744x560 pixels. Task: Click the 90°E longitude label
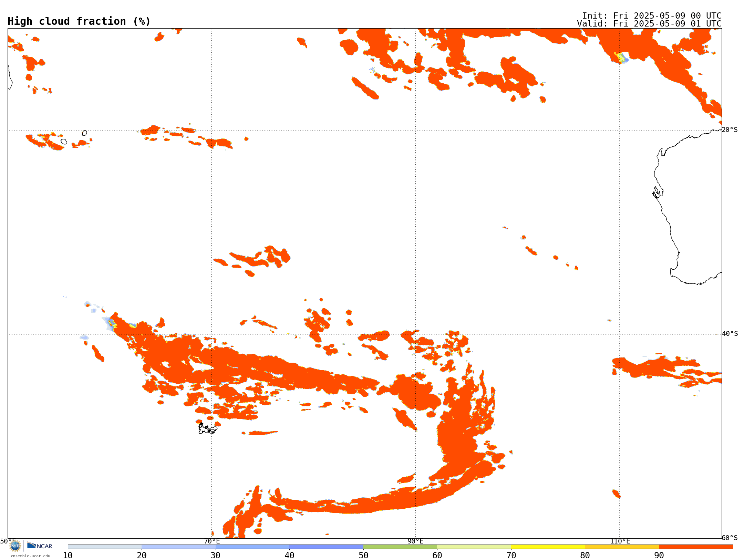click(x=415, y=541)
